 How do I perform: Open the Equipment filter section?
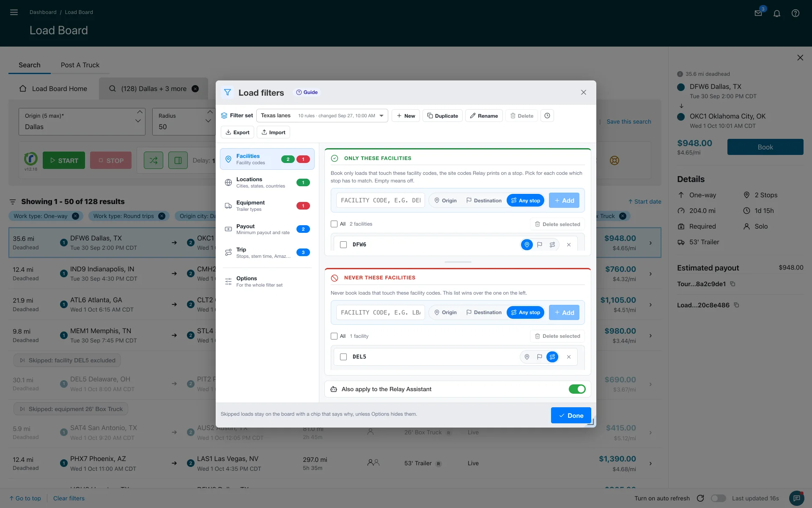point(267,206)
